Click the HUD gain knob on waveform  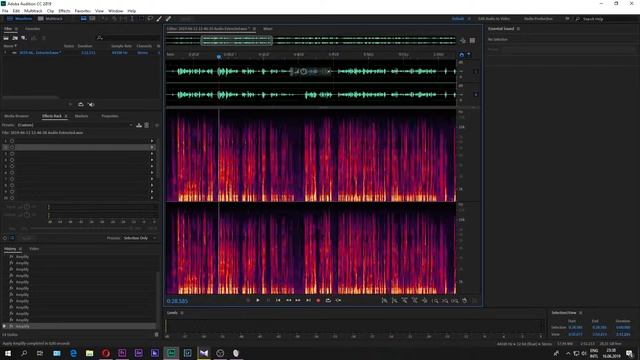(303, 71)
